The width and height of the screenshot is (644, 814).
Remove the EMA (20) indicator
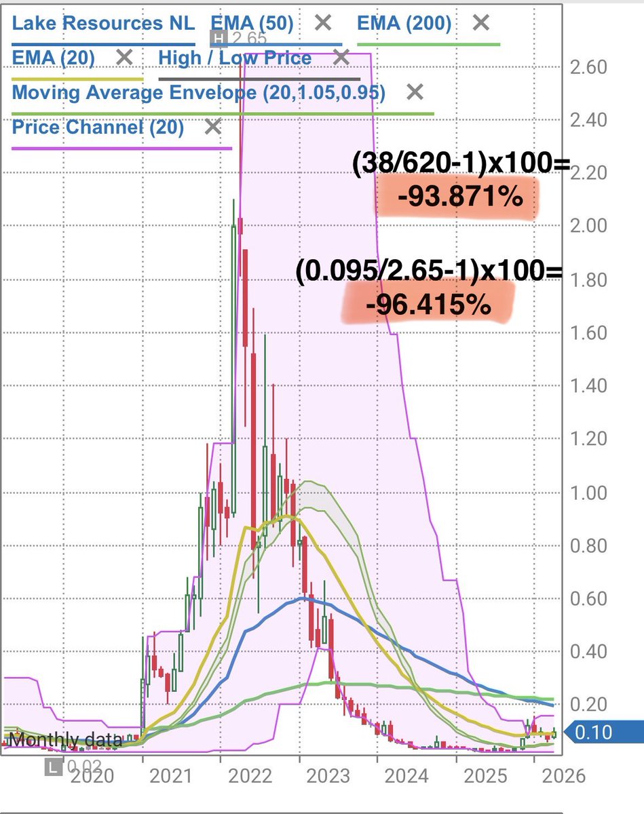coord(124,57)
